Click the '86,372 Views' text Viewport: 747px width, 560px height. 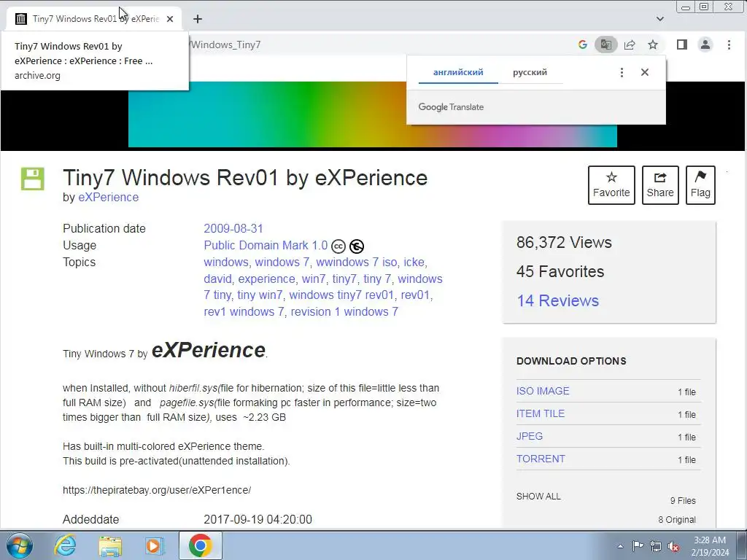(x=564, y=242)
